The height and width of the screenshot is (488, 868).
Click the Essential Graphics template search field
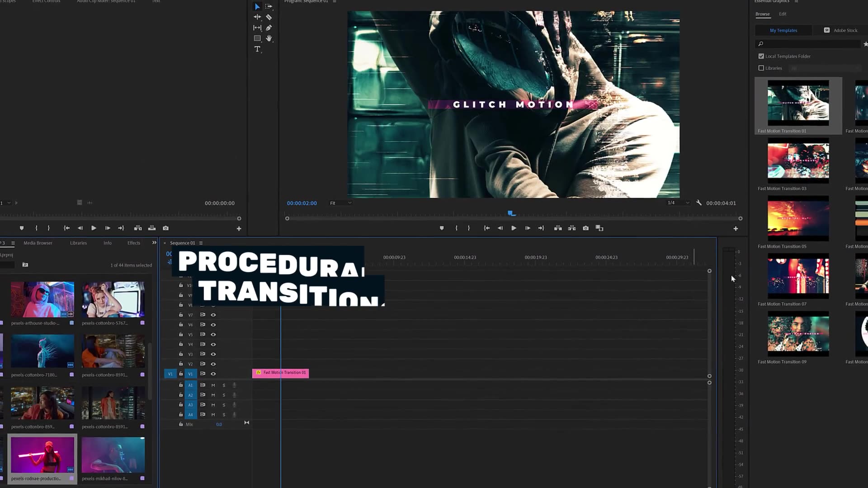point(808,44)
